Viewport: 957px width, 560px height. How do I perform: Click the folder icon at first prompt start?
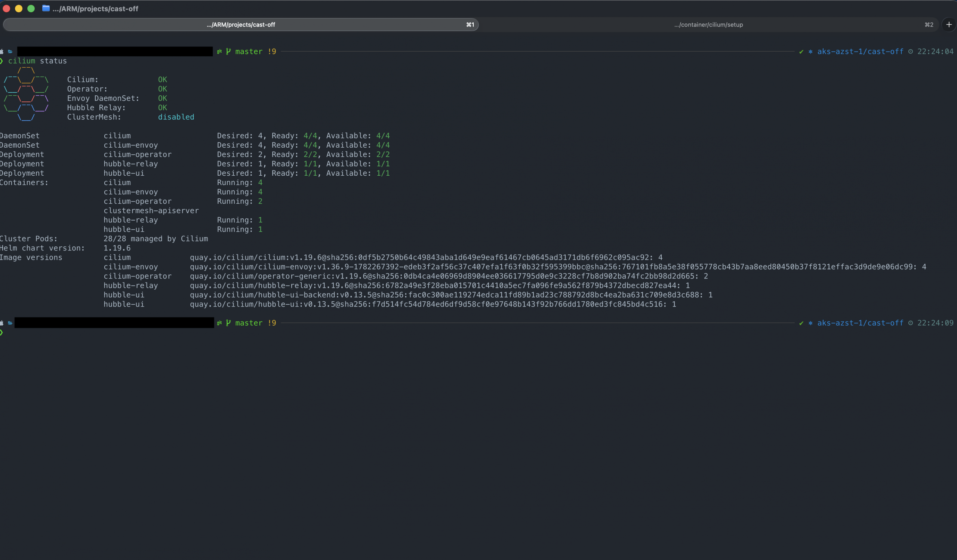(x=10, y=52)
